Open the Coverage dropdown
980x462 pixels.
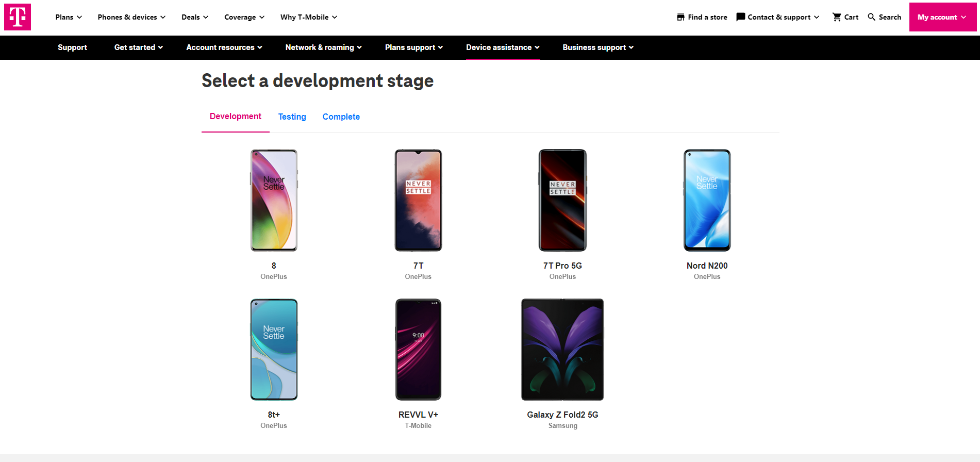point(244,17)
